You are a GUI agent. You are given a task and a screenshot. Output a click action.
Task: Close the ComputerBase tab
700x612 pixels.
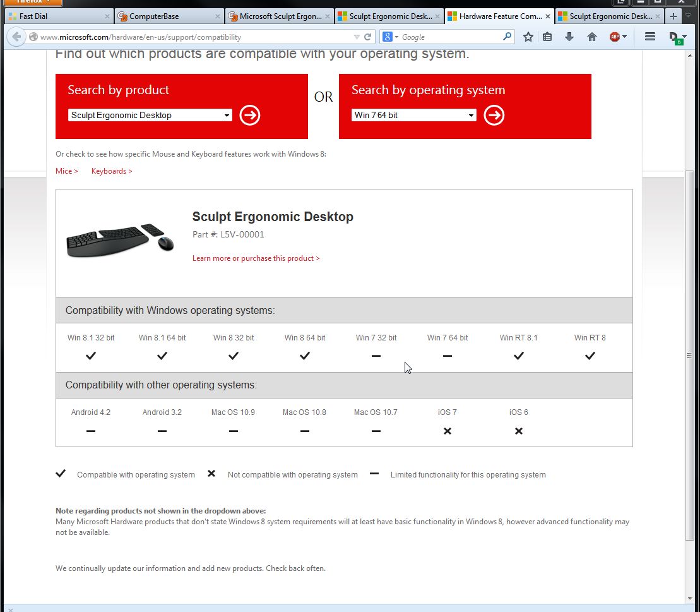coord(217,16)
